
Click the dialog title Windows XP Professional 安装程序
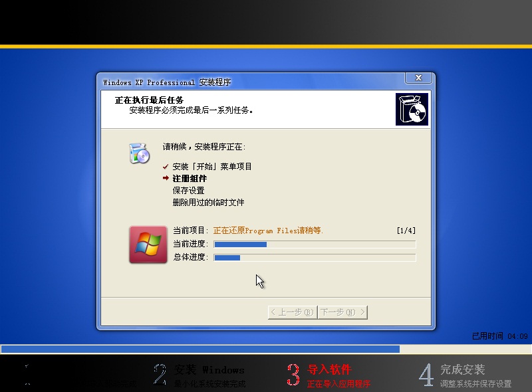tap(167, 82)
